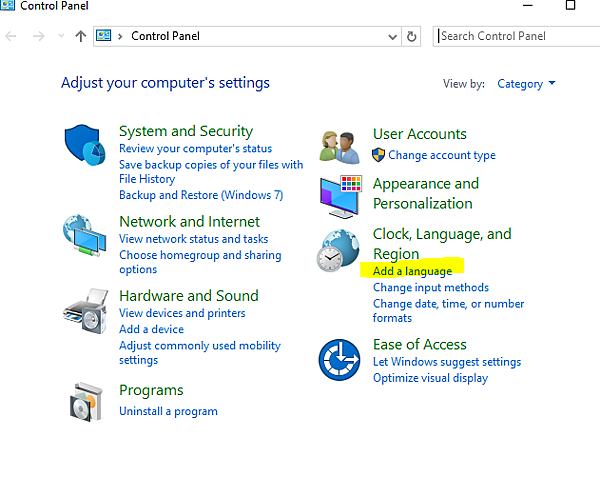Click the Add a language link
Screen dimensions: 600x477
click(x=412, y=271)
